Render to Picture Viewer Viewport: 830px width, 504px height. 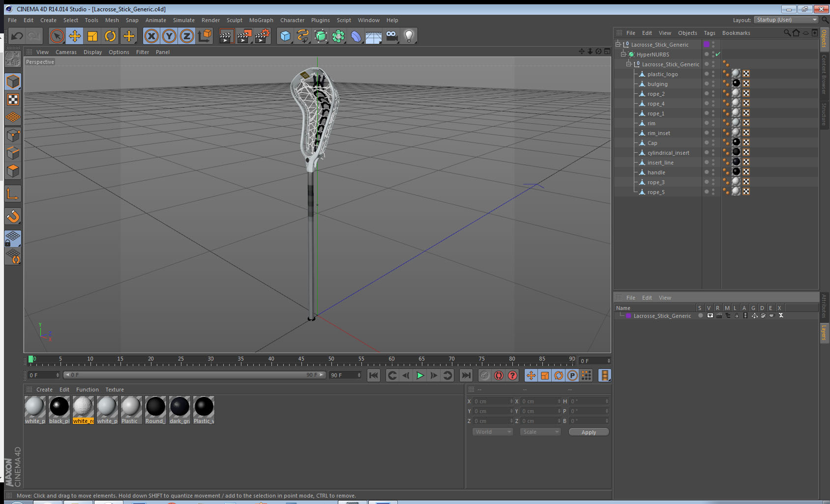click(x=244, y=36)
